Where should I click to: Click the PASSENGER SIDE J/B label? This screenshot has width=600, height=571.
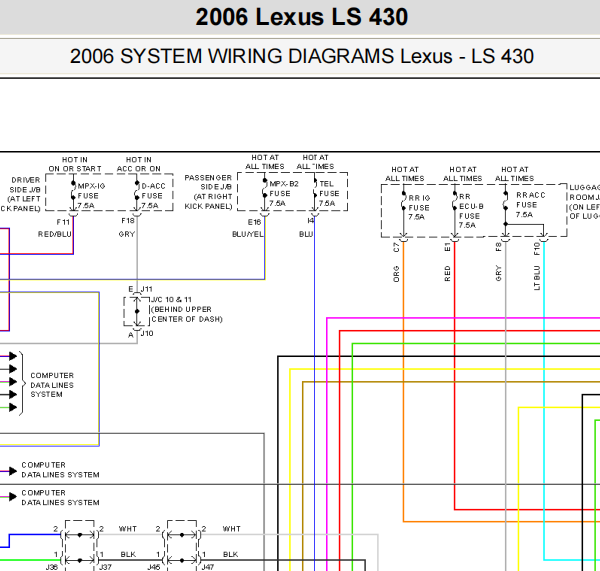click(x=208, y=192)
